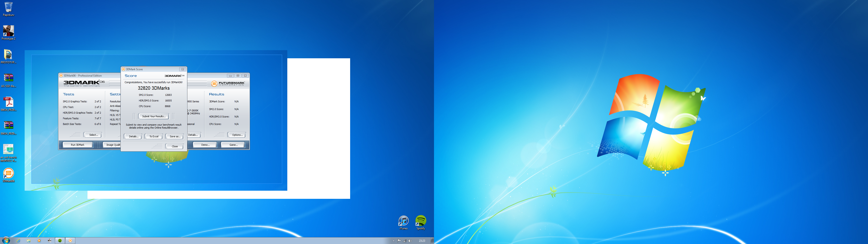Click Submit Your Results button
868x244 pixels.
154,116
